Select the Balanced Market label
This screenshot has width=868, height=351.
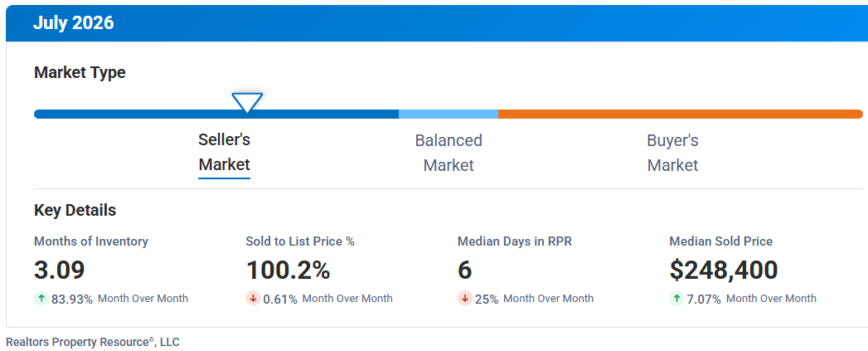(449, 153)
